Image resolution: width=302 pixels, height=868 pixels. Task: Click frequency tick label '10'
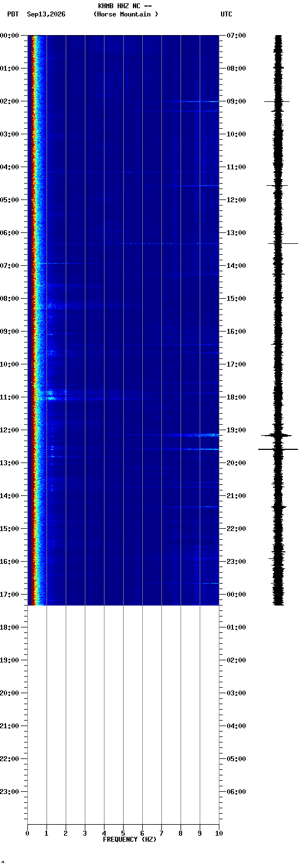pos(219,833)
